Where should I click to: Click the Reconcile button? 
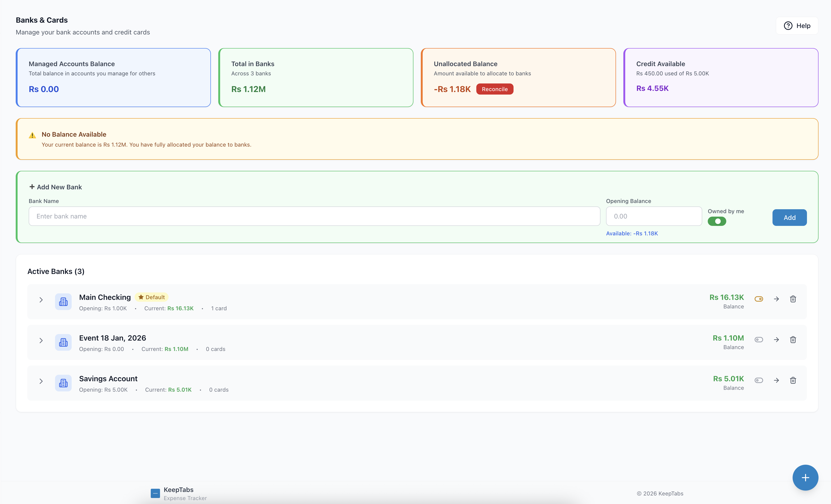495,89
